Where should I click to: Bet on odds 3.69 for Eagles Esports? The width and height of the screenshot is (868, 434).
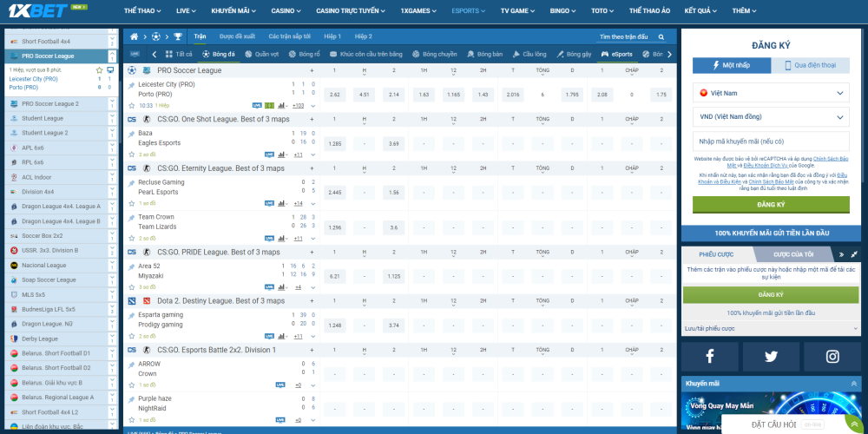(x=393, y=144)
